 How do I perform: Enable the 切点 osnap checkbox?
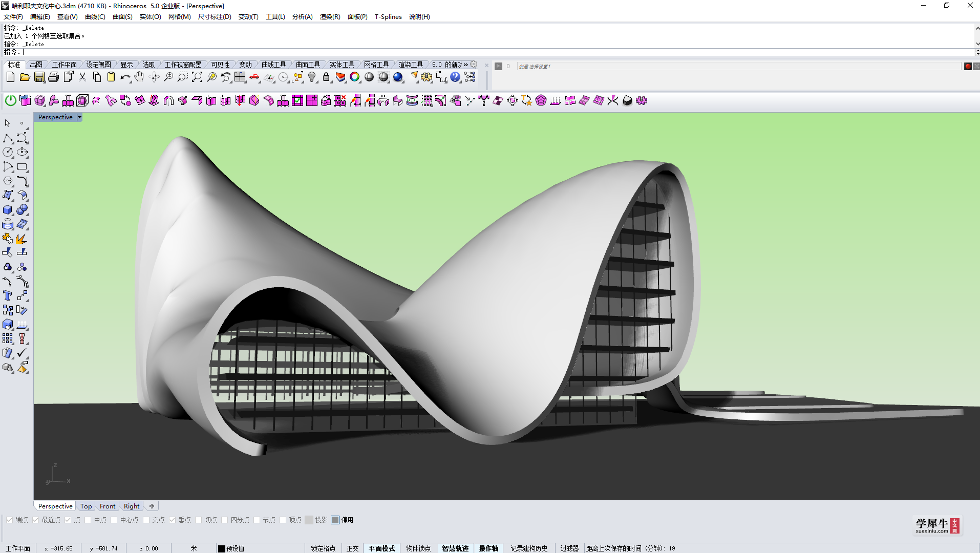198,520
